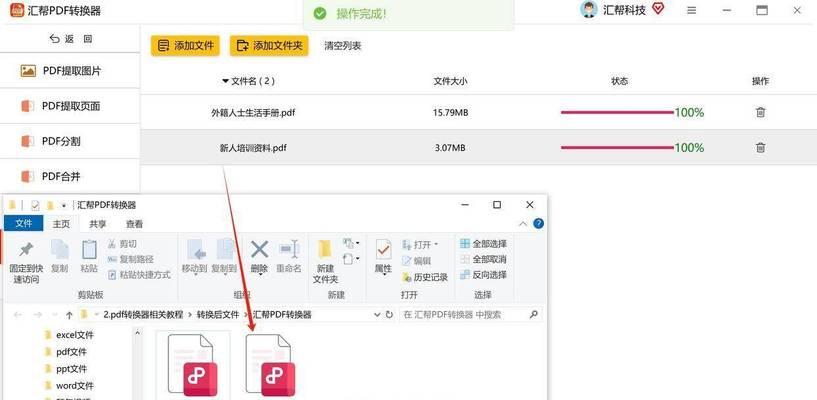Image resolution: width=817 pixels, height=400 pixels.
Task: Sort by the 文件名 column header arrow
Action: [226, 81]
